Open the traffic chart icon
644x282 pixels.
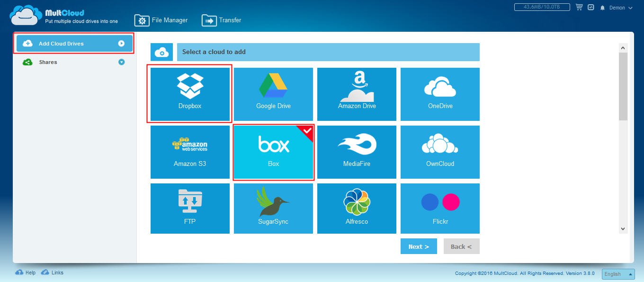(x=591, y=8)
